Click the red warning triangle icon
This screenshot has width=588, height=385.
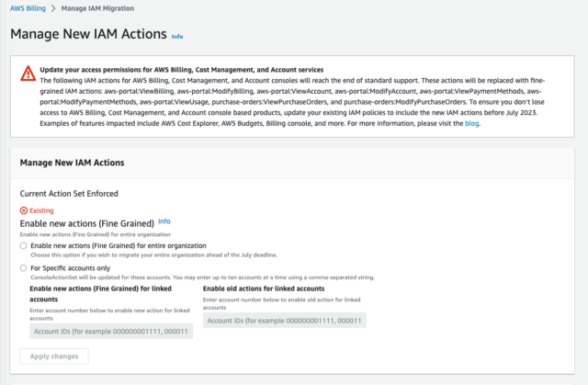pos(28,74)
